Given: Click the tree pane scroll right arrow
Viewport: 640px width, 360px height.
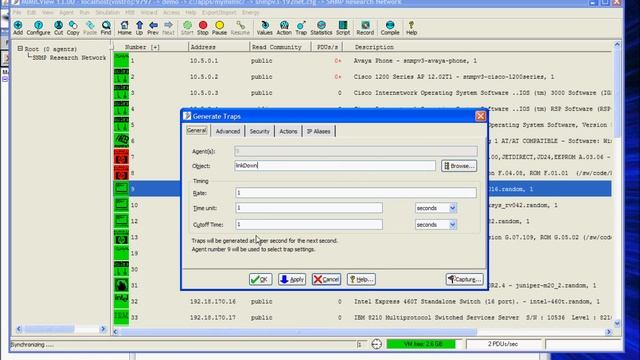Looking at the screenshot, I should (x=103, y=329).
